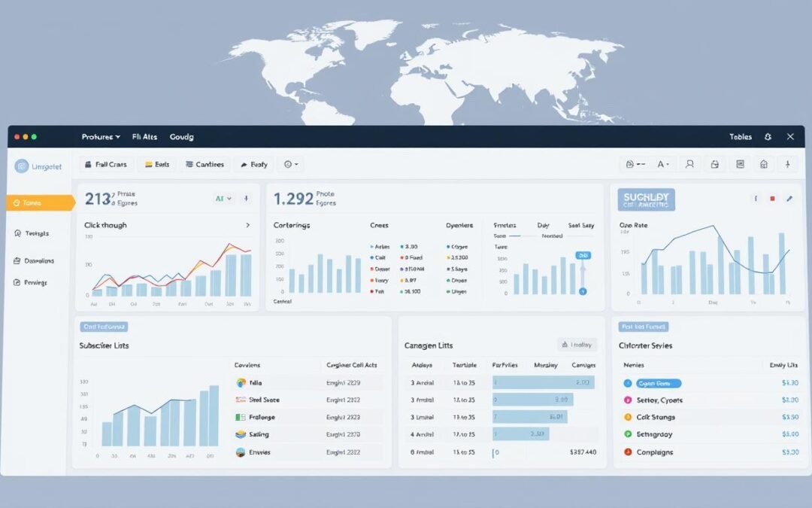Click the pencil edit icon above the One Rate chart
This screenshot has width=812, height=508.
789,199
